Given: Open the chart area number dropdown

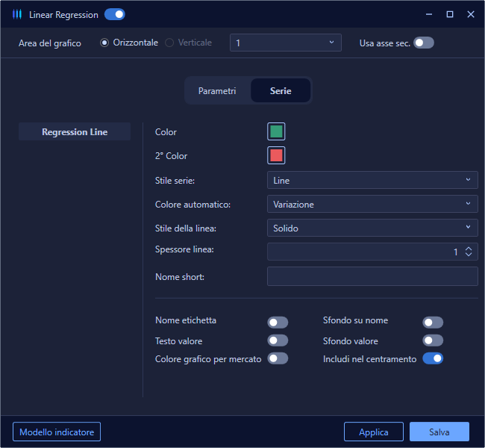Looking at the screenshot, I should (286, 43).
